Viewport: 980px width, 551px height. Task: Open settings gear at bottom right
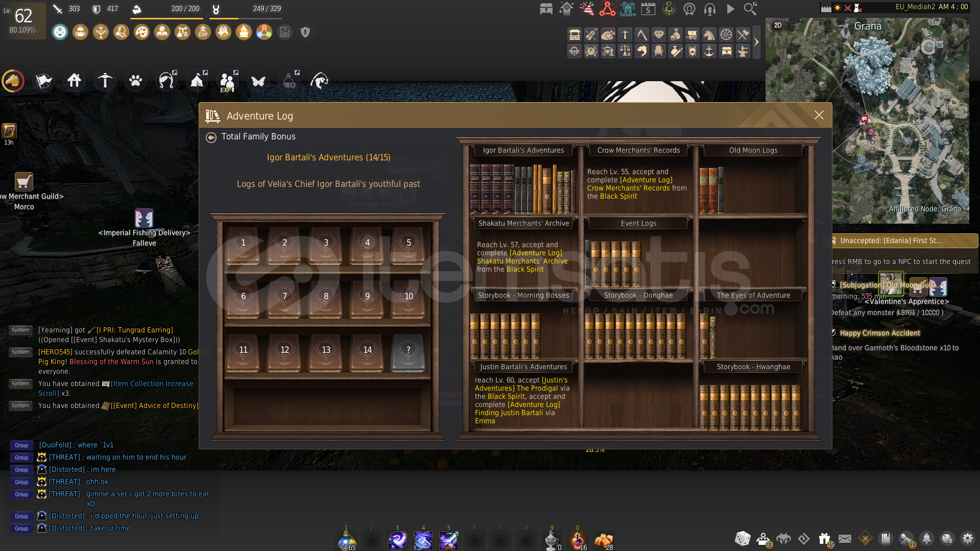(x=967, y=539)
